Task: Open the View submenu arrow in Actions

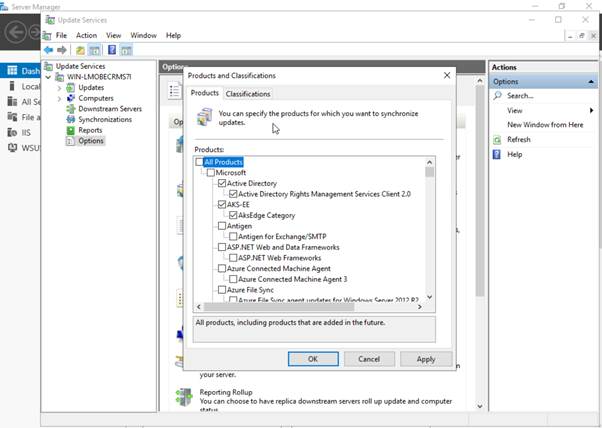Action: coord(592,111)
